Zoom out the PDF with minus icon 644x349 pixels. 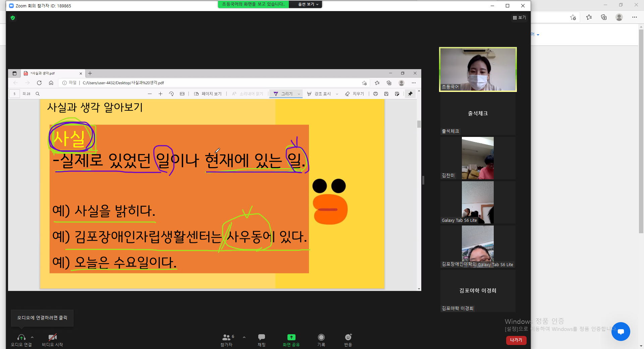click(x=150, y=94)
